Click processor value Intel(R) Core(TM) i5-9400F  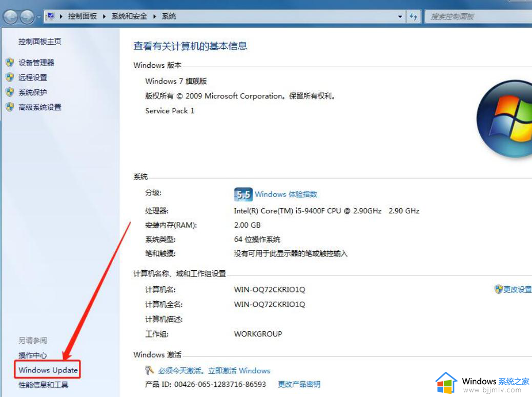(326, 211)
